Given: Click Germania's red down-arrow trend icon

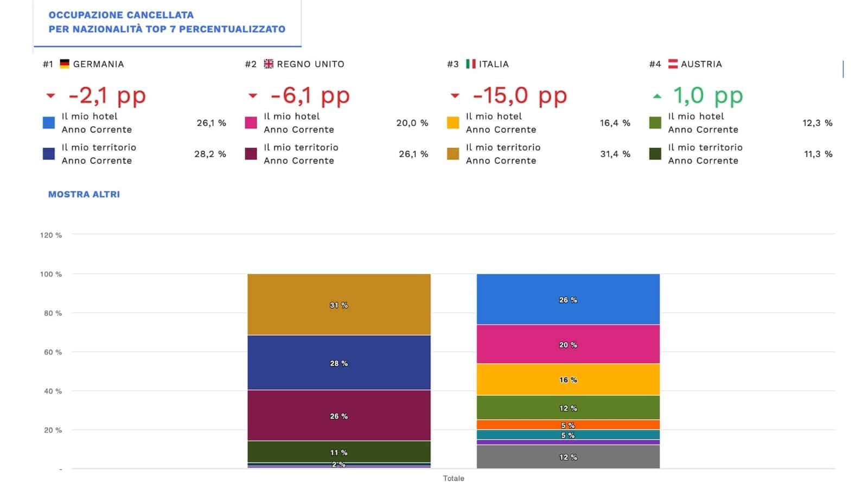Looking at the screenshot, I should point(51,96).
